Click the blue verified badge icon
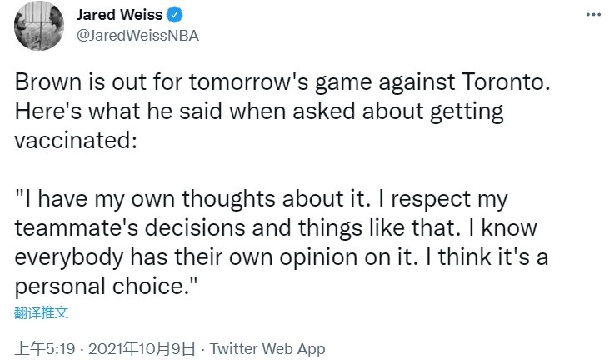The width and height of the screenshot is (614, 364). coord(175,15)
